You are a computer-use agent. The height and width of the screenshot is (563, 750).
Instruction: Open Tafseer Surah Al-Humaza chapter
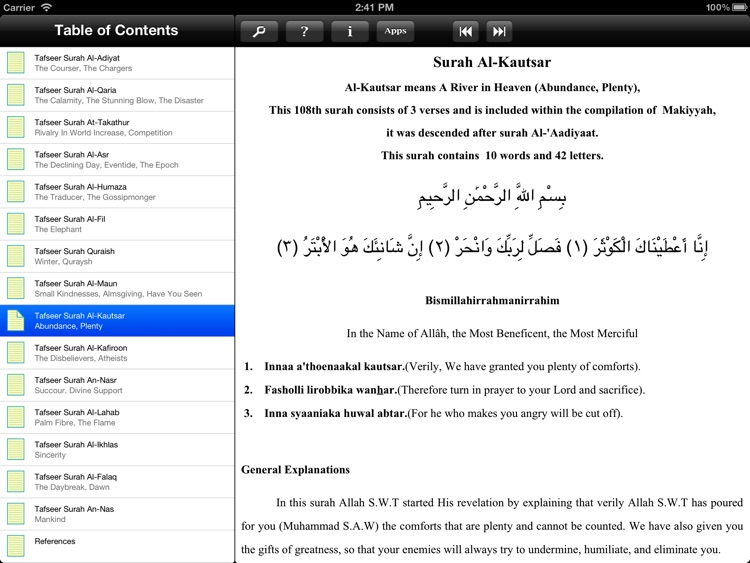tap(117, 192)
